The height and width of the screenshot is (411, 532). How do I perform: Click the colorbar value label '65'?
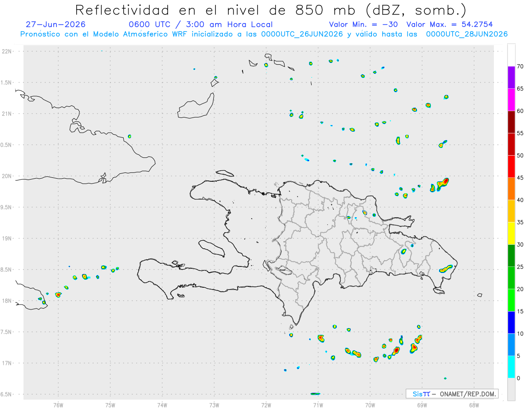click(520, 89)
